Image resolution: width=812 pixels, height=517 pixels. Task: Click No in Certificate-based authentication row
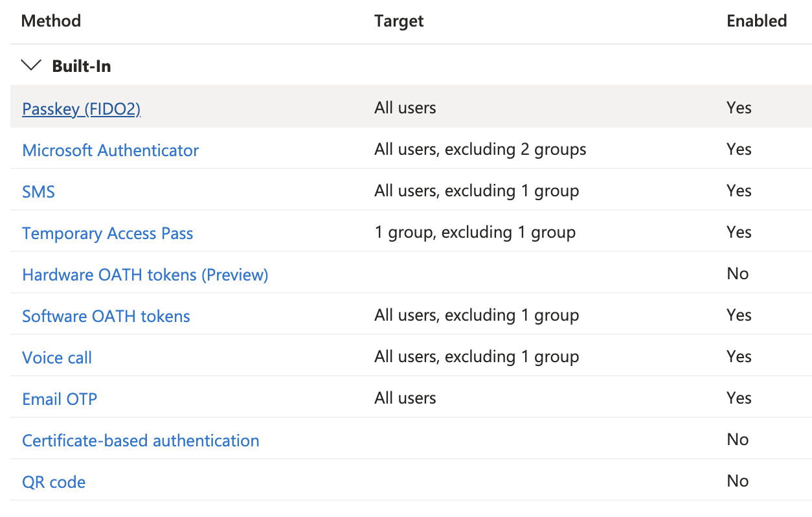738,439
